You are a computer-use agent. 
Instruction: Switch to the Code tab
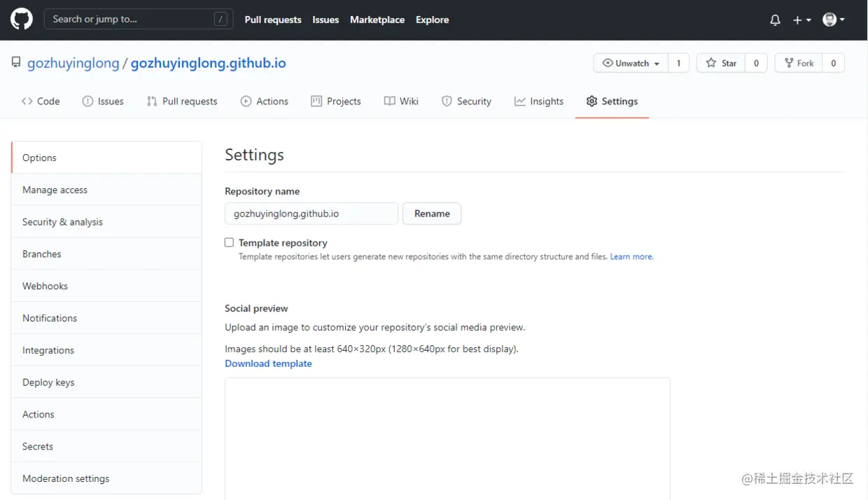(x=41, y=101)
